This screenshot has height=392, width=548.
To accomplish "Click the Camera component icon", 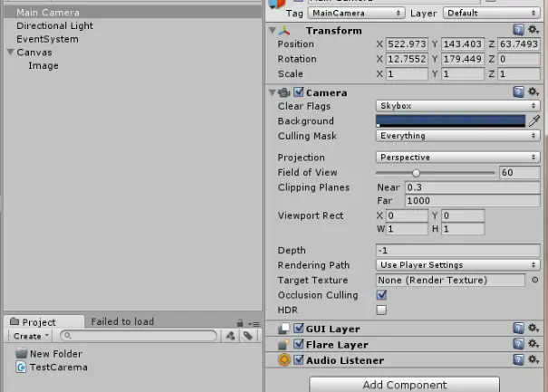I will [284, 92].
